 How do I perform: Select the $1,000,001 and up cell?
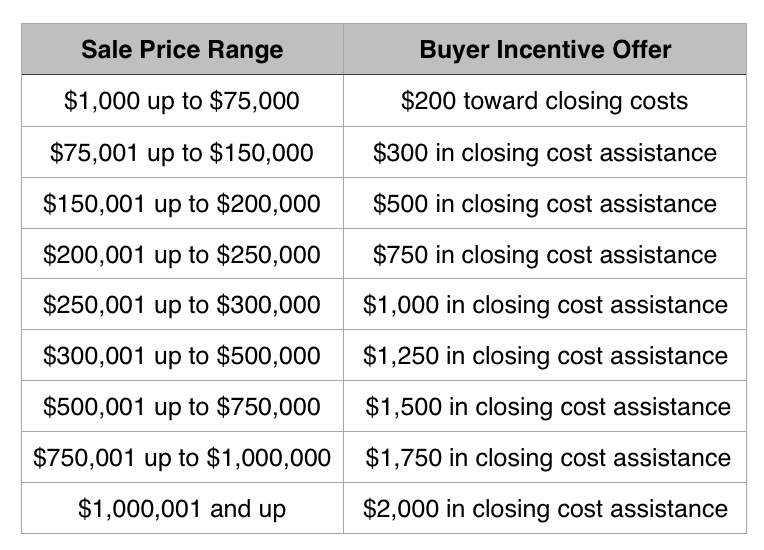(x=182, y=508)
